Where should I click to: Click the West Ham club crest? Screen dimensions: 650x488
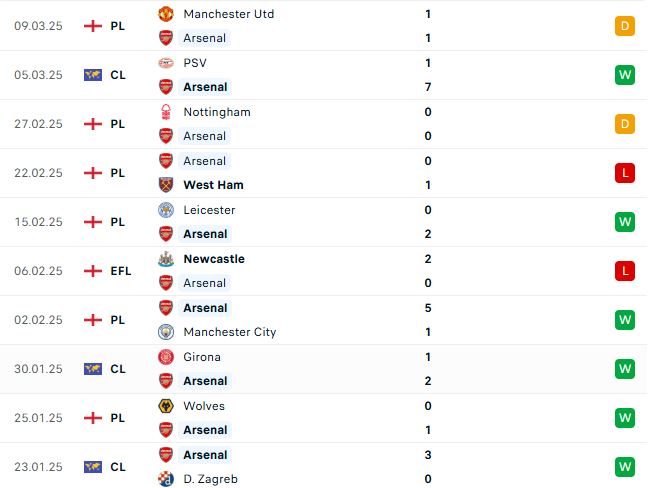pos(166,185)
